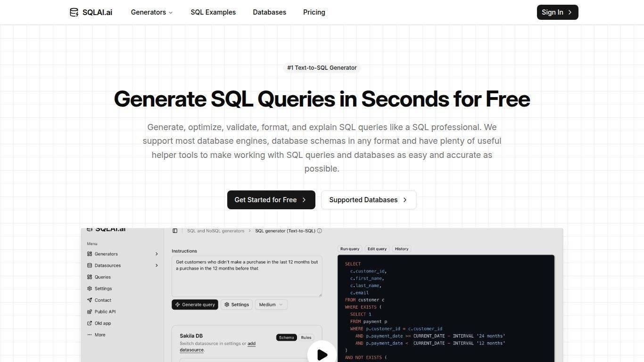Open the Supported Databases button
Image resolution: width=644 pixels, height=362 pixels.
click(x=368, y=200)
